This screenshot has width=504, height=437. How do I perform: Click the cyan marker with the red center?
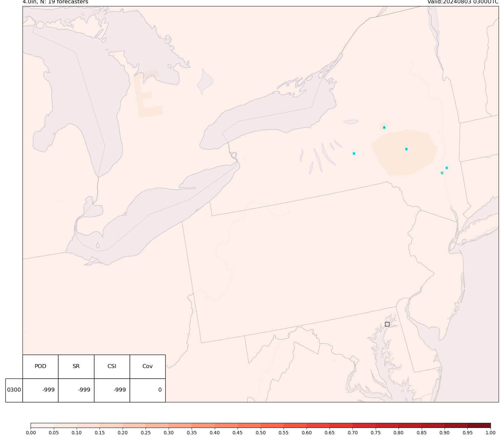coord(384,127)
